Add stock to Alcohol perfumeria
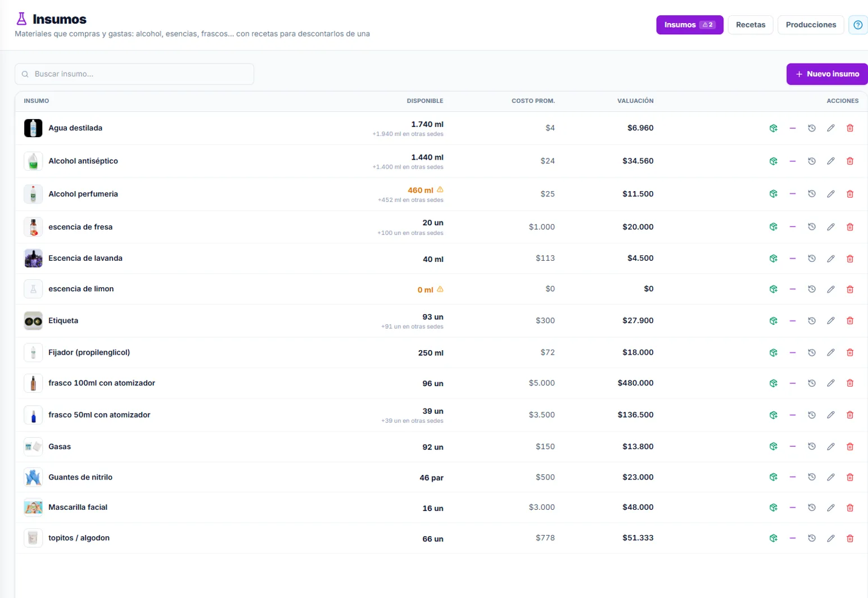The image size is (868, 598). [x=774, y=194]
